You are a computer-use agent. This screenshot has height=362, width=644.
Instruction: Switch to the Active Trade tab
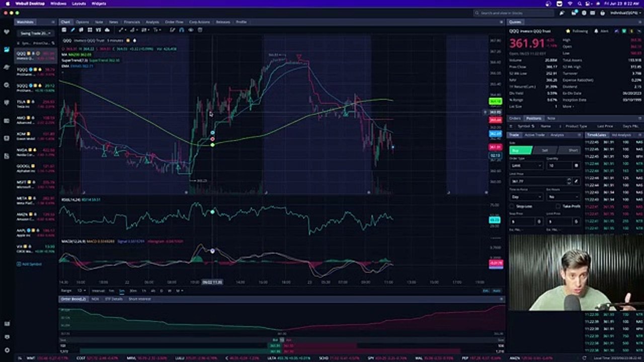coord(534,135)
